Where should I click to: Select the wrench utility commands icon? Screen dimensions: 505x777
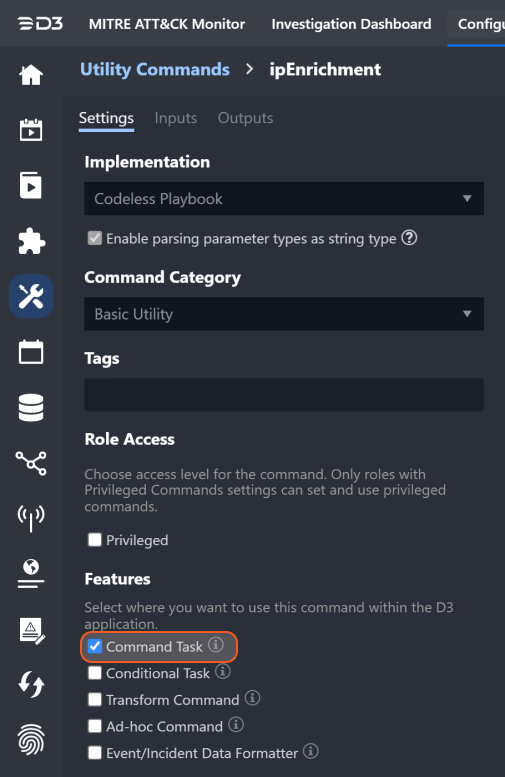pyautogui.click(x=31, y=296)
